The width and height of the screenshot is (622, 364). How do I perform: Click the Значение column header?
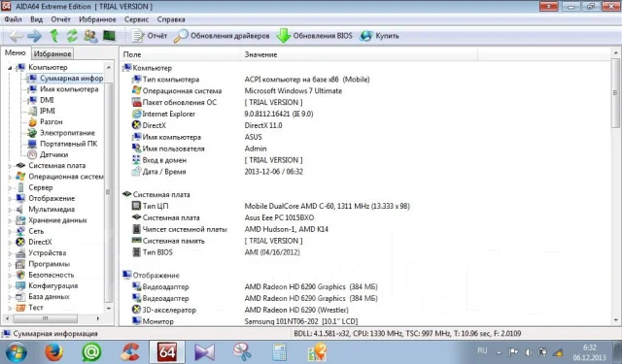tap(359, 54)
